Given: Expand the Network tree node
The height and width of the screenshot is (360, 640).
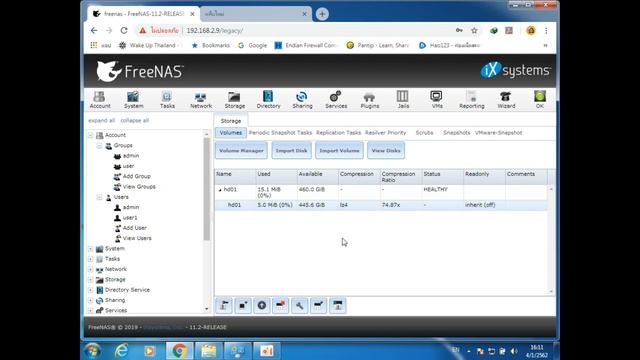Looking at the screenshot, I should [91, 269].
